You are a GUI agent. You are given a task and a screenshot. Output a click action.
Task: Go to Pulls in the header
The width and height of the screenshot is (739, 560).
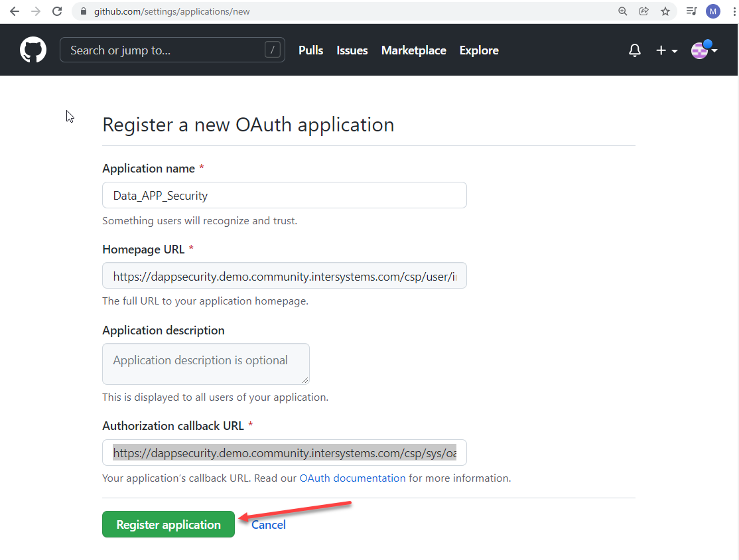click(x=310, y=50)
